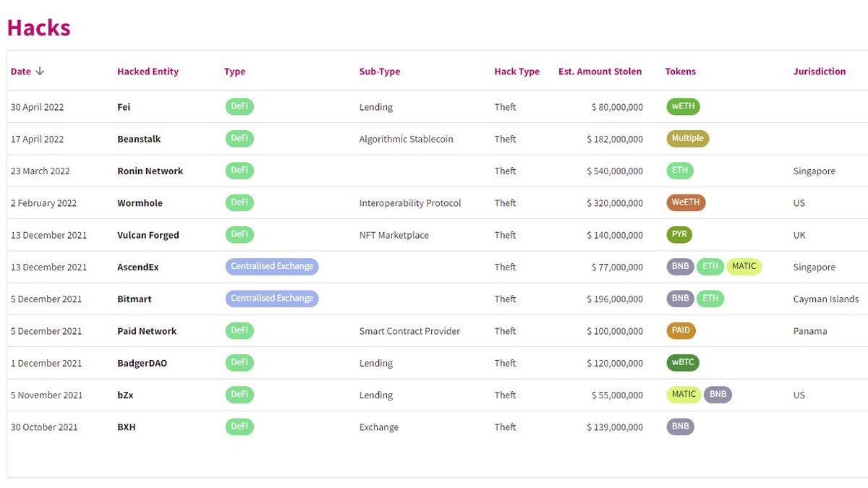Click the date 23 March 2022
Image resolution: width=868 pixels, height=488 pixels.
pos(41,171)
